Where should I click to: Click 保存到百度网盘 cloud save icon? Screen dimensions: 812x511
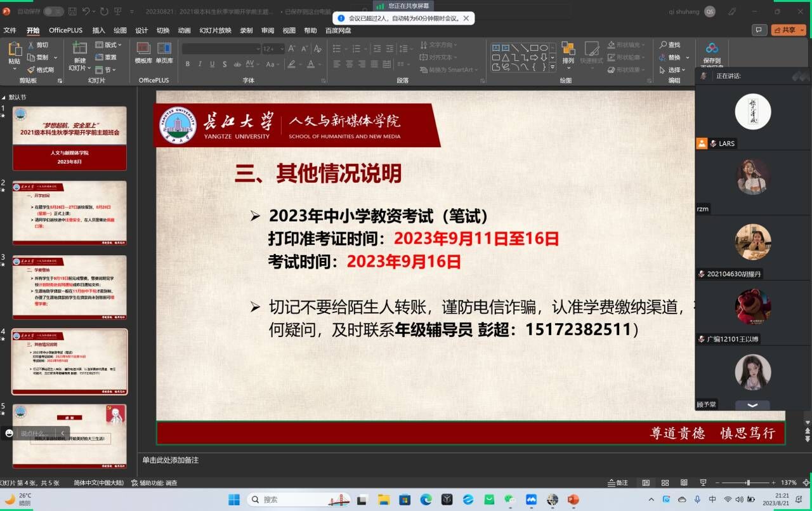point(712,53)
